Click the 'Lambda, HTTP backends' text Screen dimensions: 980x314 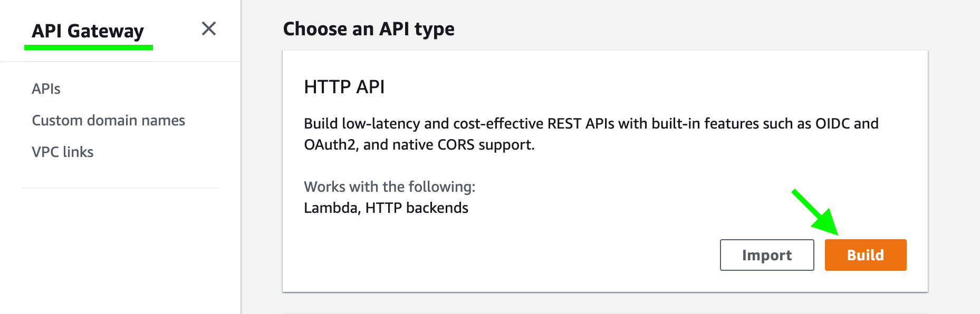point(386,208)
